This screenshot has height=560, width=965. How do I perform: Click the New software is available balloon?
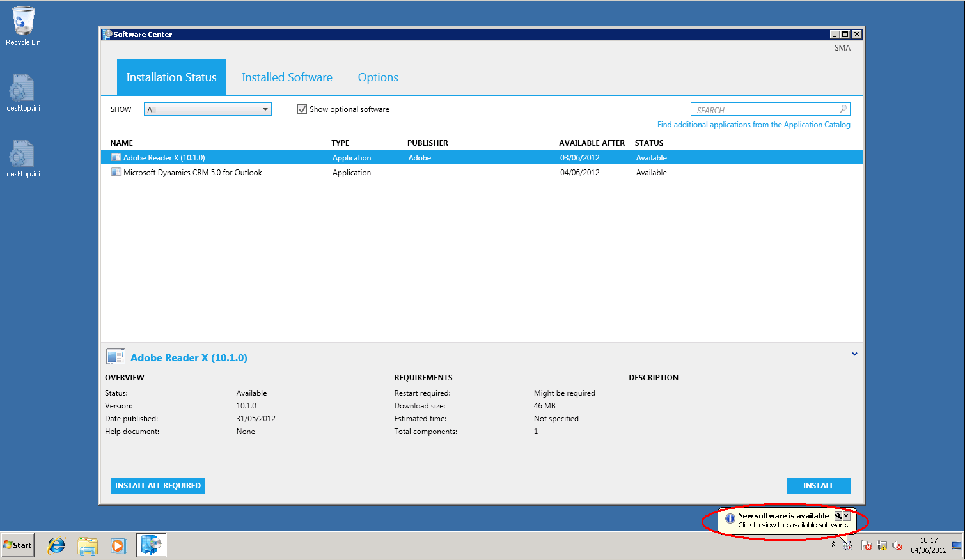(787, 520)
